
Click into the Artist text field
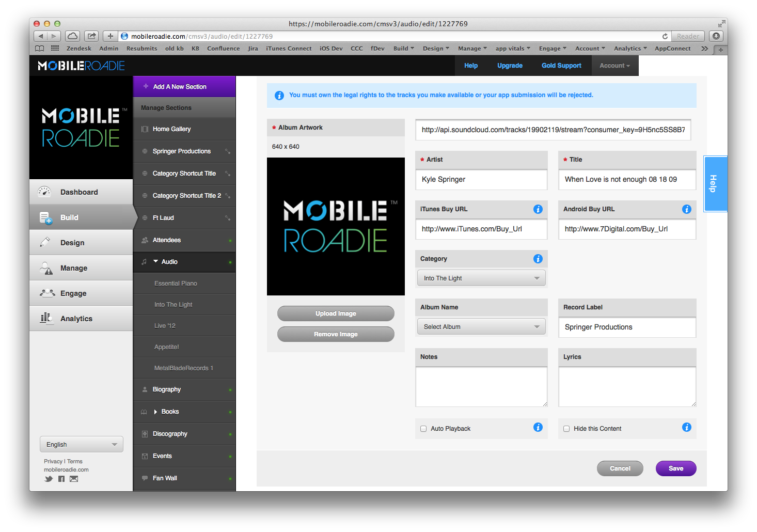pyautogui.click(x=481, y=180)
